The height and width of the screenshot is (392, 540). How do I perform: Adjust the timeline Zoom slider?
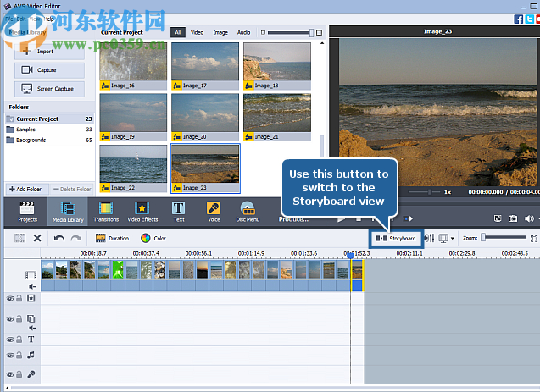483,238
